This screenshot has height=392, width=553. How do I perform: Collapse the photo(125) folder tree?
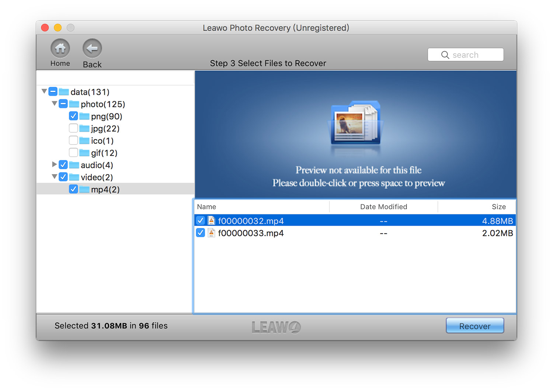[x=54, y=104]
